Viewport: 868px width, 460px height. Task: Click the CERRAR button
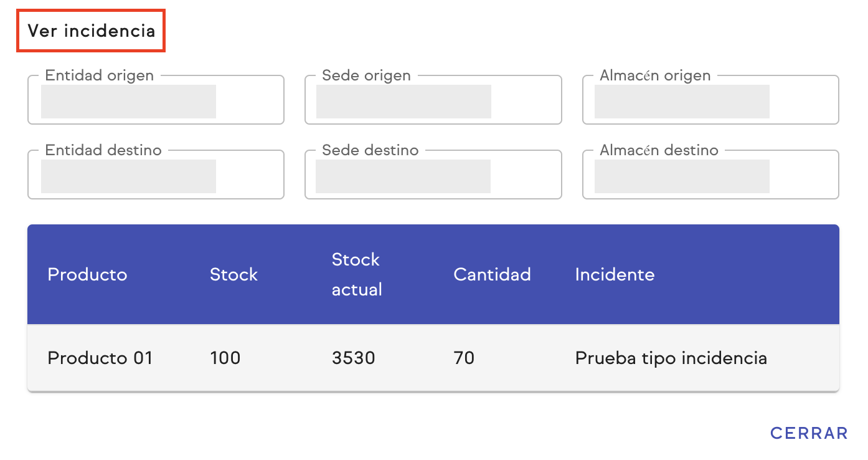pos(808,433)
